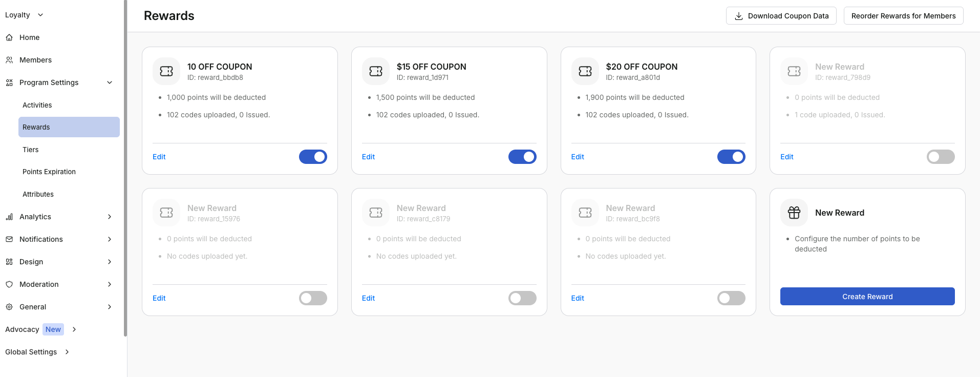Enable the reward_798d9 toggle
The width and height of the screenshot is (980, 377).
coord(941,157)
